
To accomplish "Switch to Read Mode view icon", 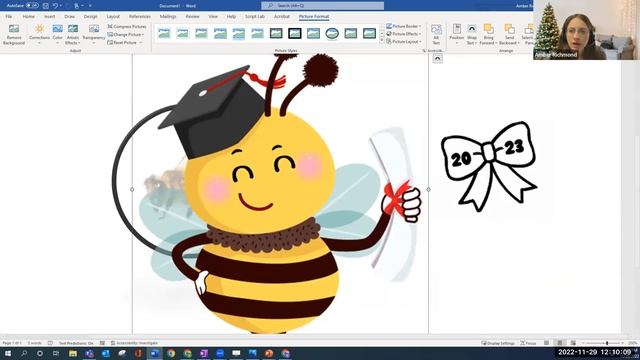I will coord(547,343).
